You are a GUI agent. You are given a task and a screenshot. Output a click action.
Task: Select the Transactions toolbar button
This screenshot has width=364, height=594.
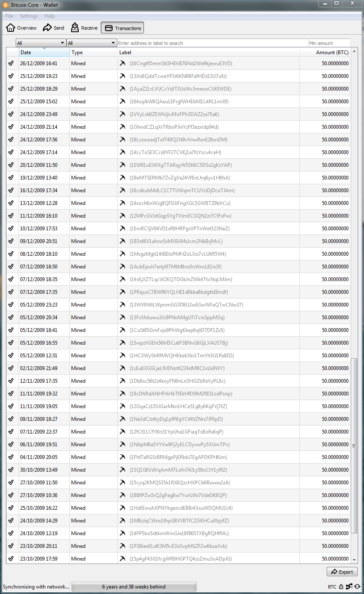(x=123, y=28)
